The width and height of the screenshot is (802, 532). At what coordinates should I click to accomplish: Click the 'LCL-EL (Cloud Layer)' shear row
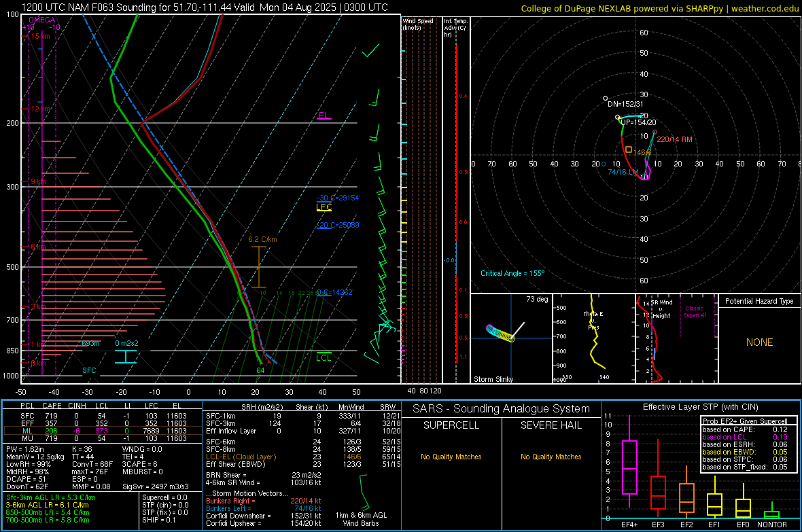click(x=304, y=457)
